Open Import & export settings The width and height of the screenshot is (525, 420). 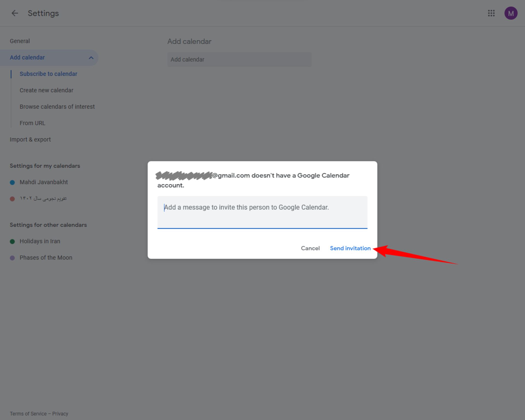click(30, 139)
